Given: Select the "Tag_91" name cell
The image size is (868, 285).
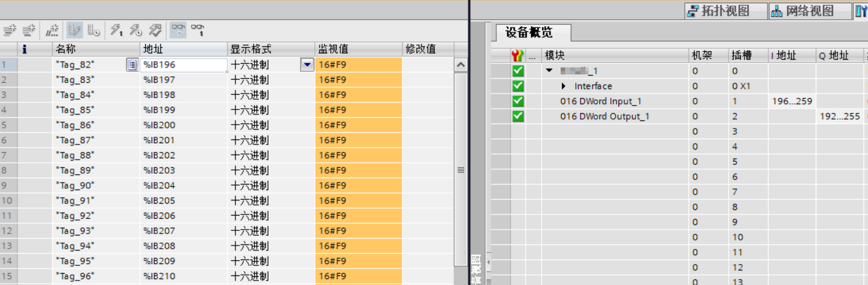Looking at the screenshot, I should pyautogui.click(x=95, y=200).
